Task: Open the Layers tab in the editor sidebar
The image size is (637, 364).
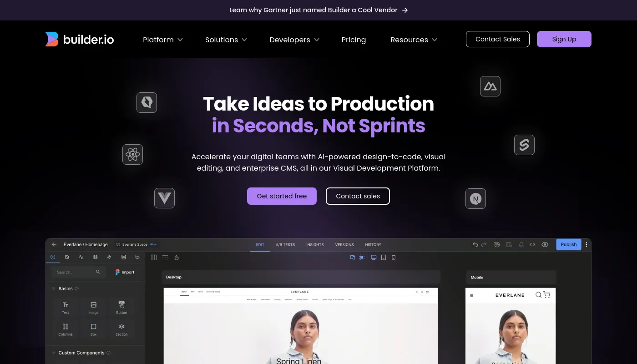Action: pyautogui.click(x=95, y=257)
